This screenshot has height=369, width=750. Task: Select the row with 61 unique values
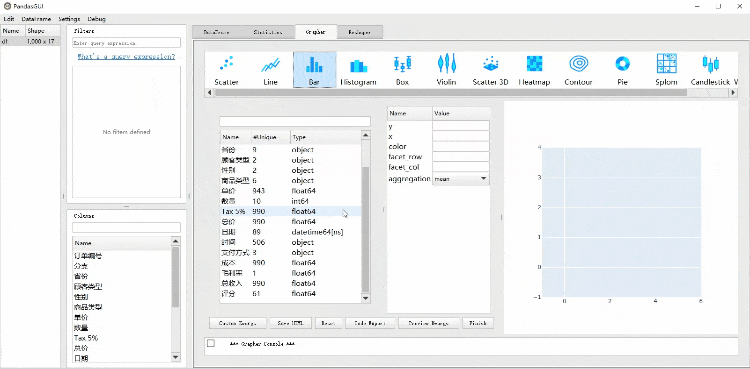click(x=290, y=294)
